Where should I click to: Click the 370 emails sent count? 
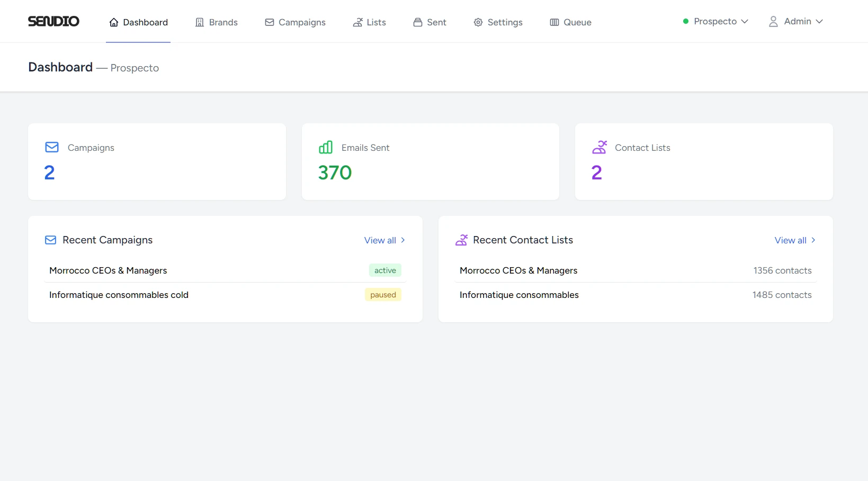click(335, 173)
